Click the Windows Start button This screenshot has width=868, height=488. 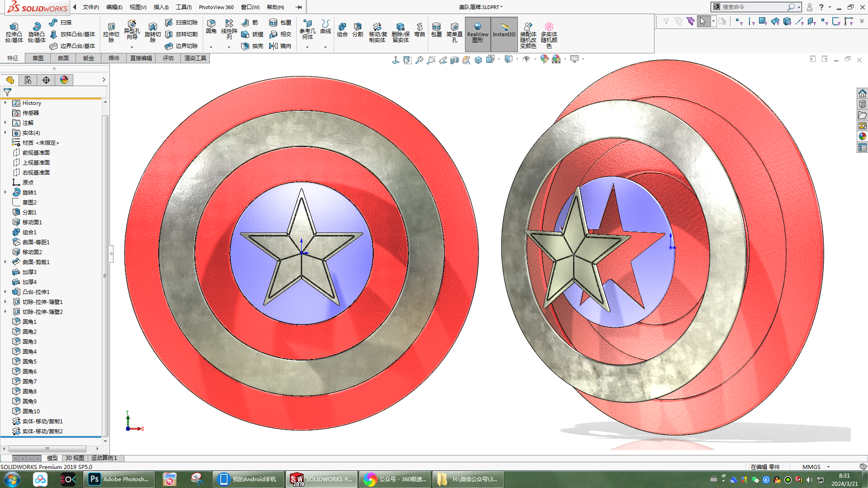pyautogui.click(x=12, y=479)
